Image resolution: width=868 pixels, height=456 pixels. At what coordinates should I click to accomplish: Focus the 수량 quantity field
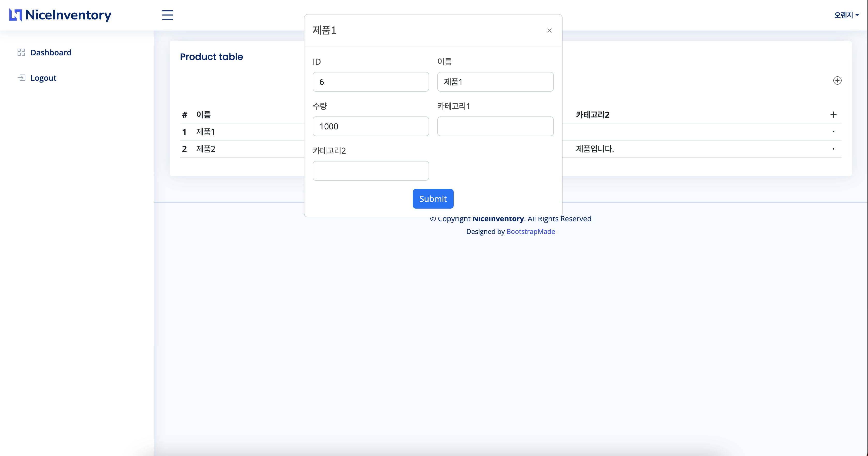(371, 127)
